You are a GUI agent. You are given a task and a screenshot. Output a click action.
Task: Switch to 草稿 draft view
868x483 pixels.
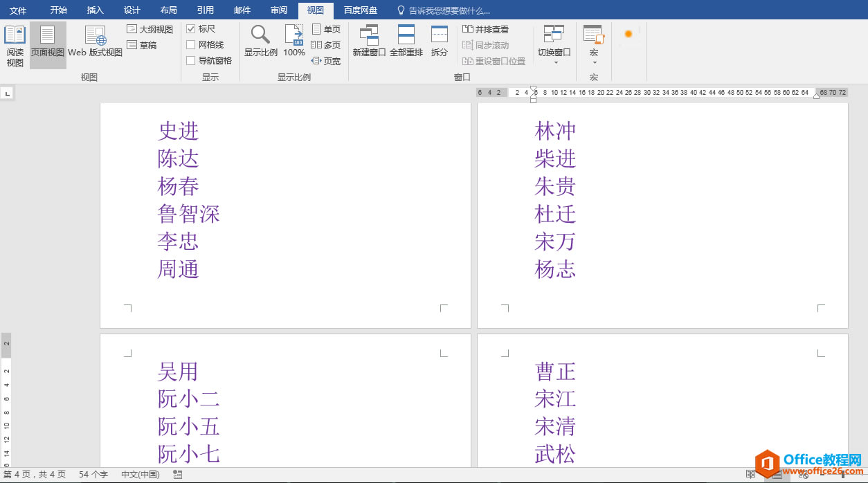[142, 45]
